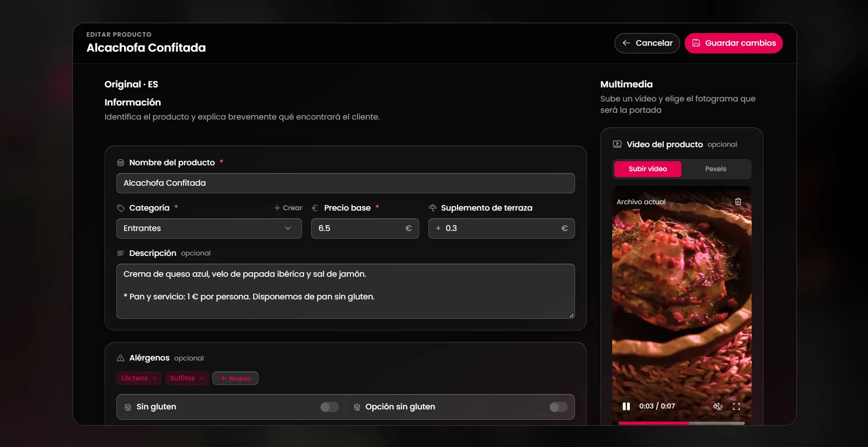
Task: Click the burger icon beside Nombre del producto
Action: pyautogui.click(x=120, y=163)
